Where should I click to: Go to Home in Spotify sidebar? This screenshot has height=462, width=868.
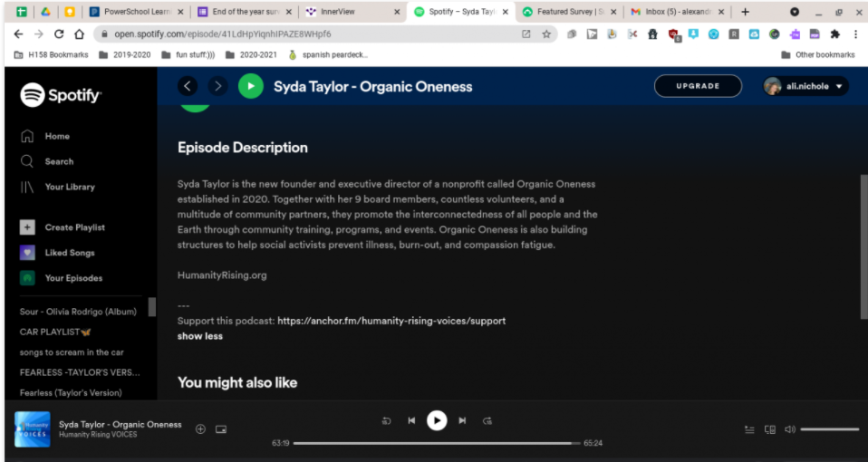click(45, 136)
